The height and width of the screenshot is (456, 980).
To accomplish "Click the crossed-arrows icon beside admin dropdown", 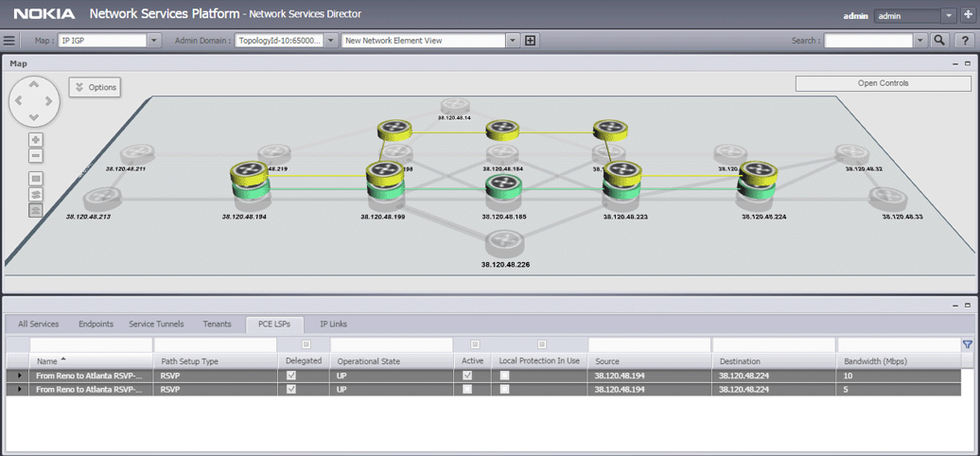I will (x=968, y=15).
